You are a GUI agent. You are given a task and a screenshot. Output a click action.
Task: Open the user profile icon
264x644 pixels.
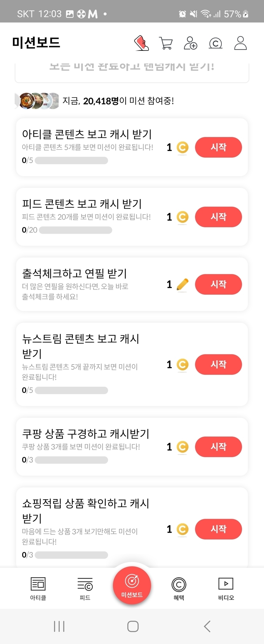tap(240, 43)
